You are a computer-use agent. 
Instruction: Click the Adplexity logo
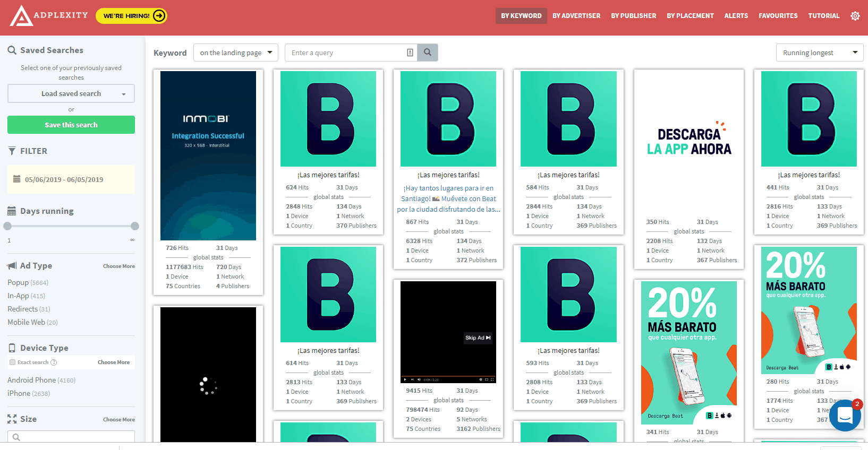(x=48, y=16)
